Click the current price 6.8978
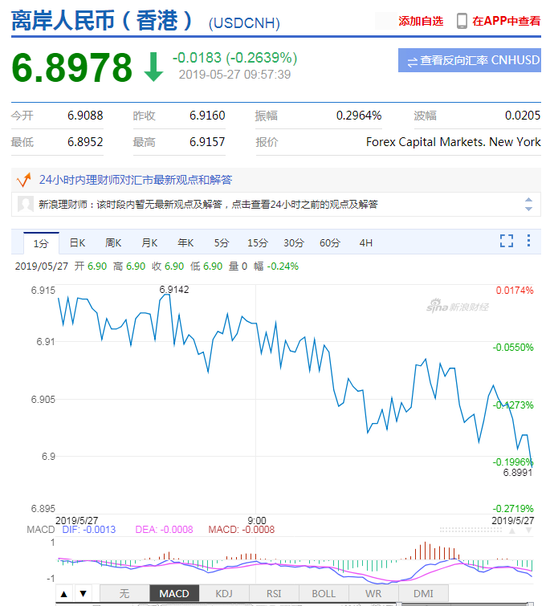The width and height of the screenshot is (550, 606). click(x=72, y=67)
